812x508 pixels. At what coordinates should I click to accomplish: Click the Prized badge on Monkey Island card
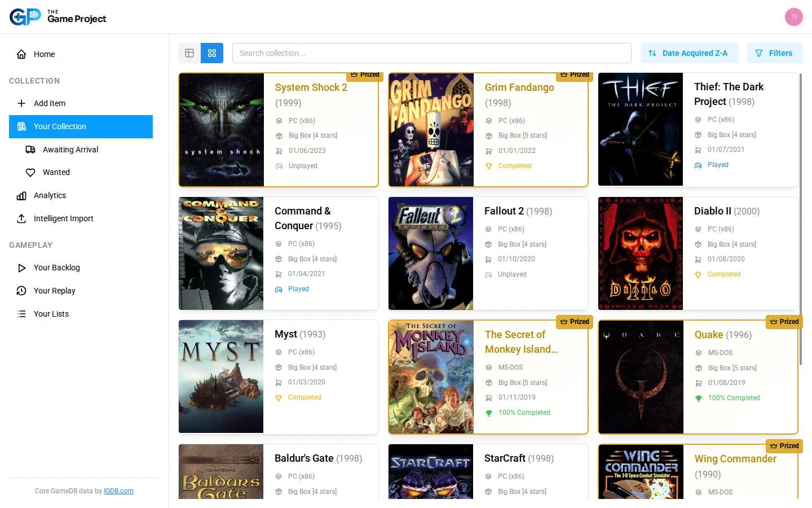tap(575, 322)
